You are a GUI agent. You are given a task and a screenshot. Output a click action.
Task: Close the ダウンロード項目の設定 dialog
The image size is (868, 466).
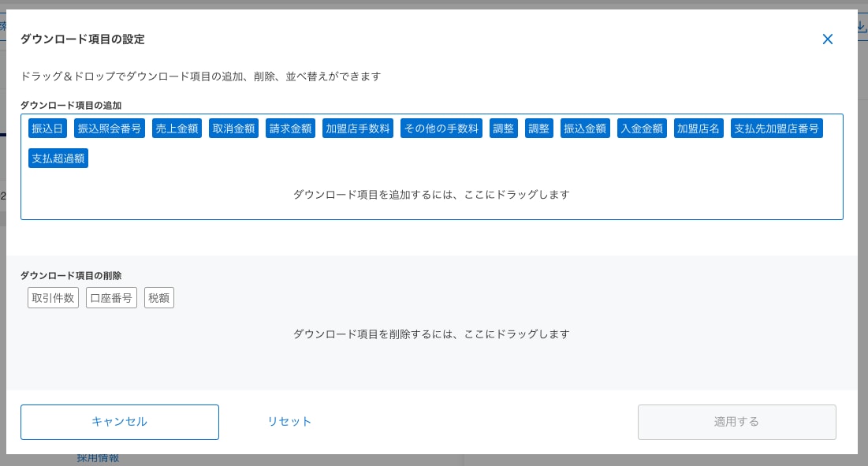[x=828, y=39]
